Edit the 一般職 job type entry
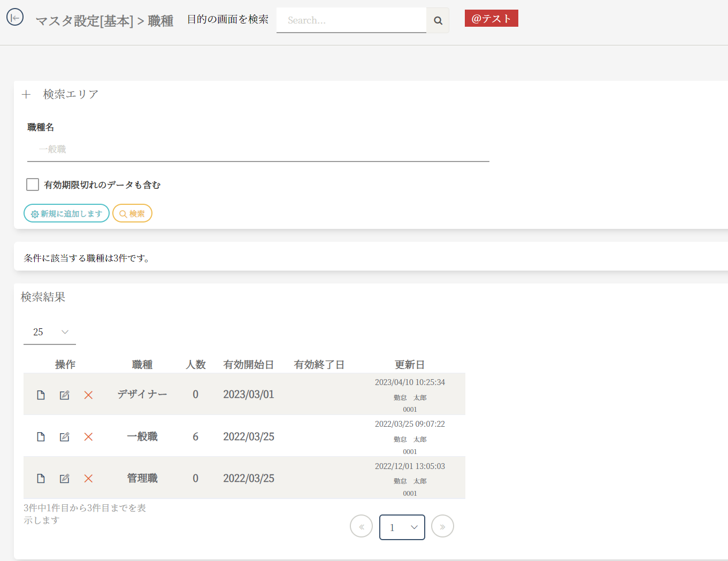The height and width of the screenshot is (561, 728). pos(65,437)
